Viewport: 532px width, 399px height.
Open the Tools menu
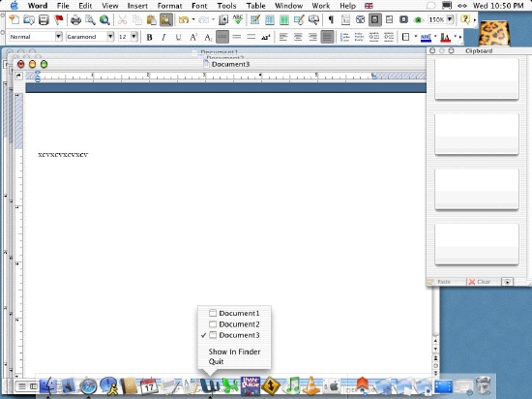(226, 6)
